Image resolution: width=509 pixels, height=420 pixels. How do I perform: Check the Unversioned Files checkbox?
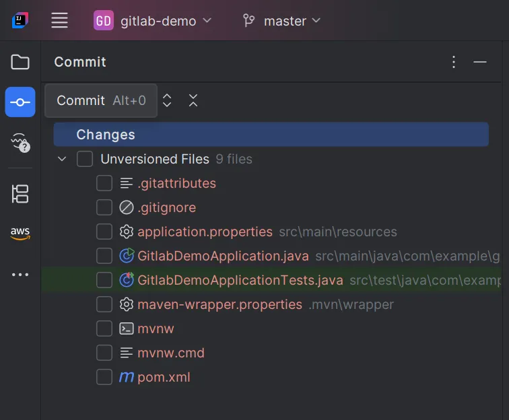point(85,160)
